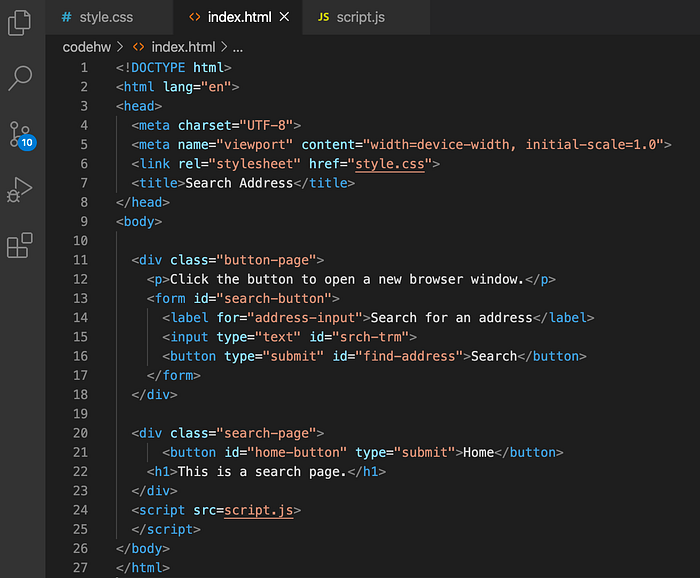Click the breadcrumb ellipsis symbol item
Screen dimensions: 700x578
(x=238, y=47)
